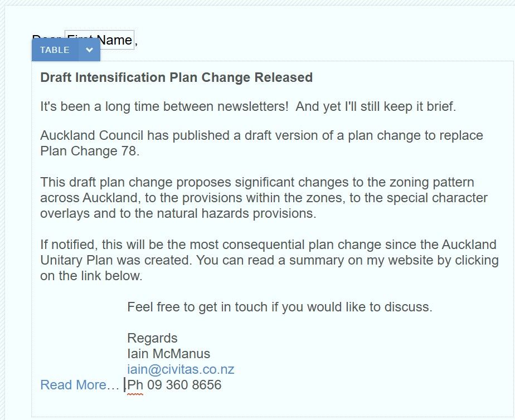This screenshot has width=515, height=420.
Task: Click the name Iain McManus
Action: click(x=168, y=354)
